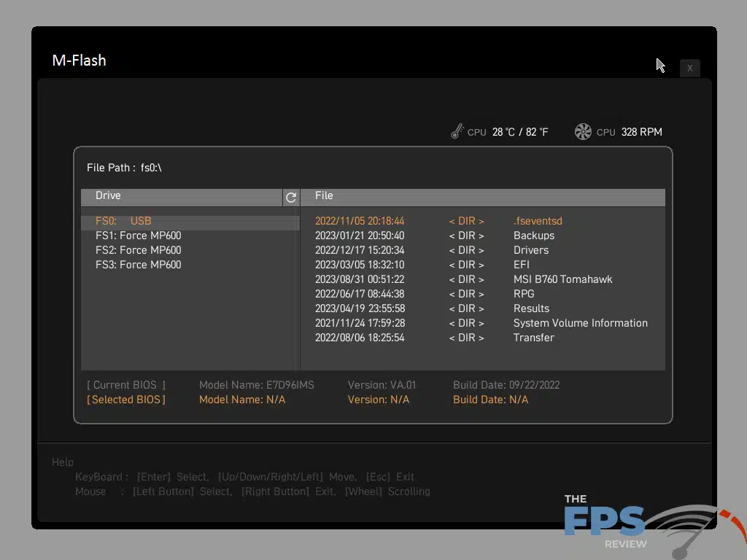Open the Results directory
The width and height of the screenshot is (747, 560).
tap(531, 308)
